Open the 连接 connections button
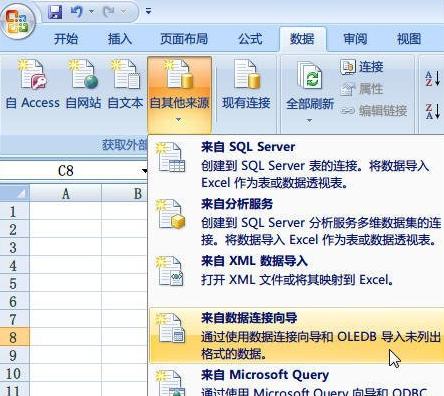 (362, 67)
